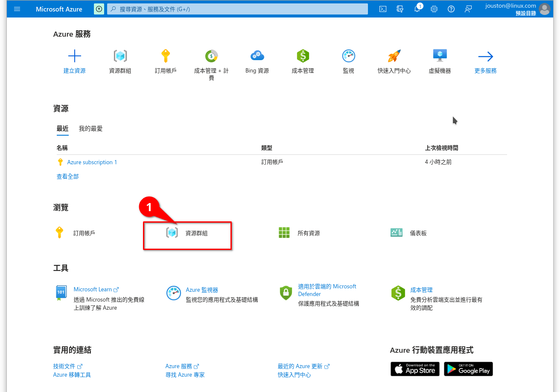Open the 成本管理 link in 工具
560x392 pixels.
point(421,290)
